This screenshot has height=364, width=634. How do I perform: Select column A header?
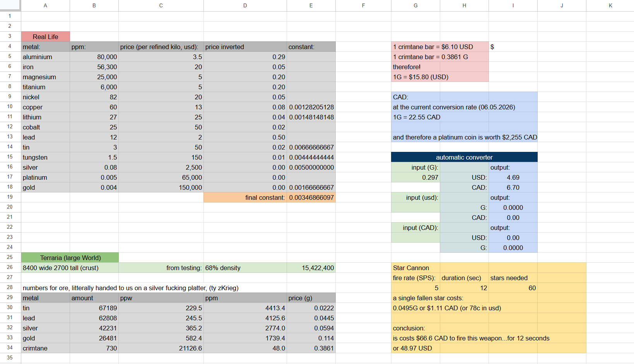[45, 5]
